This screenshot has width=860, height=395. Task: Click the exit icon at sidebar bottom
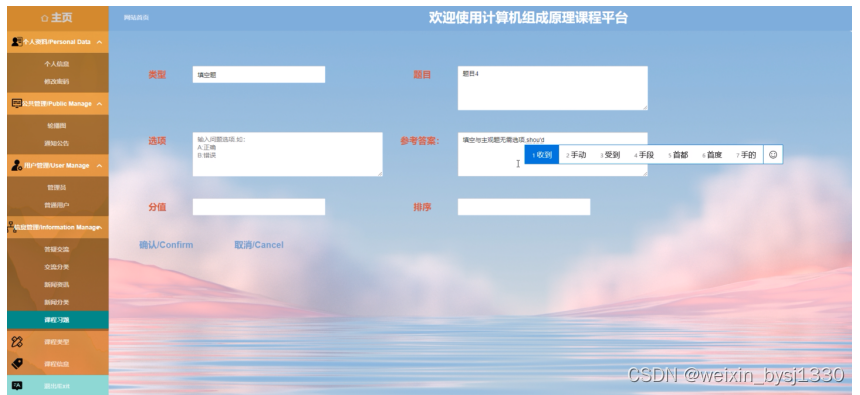pos(16,386)
